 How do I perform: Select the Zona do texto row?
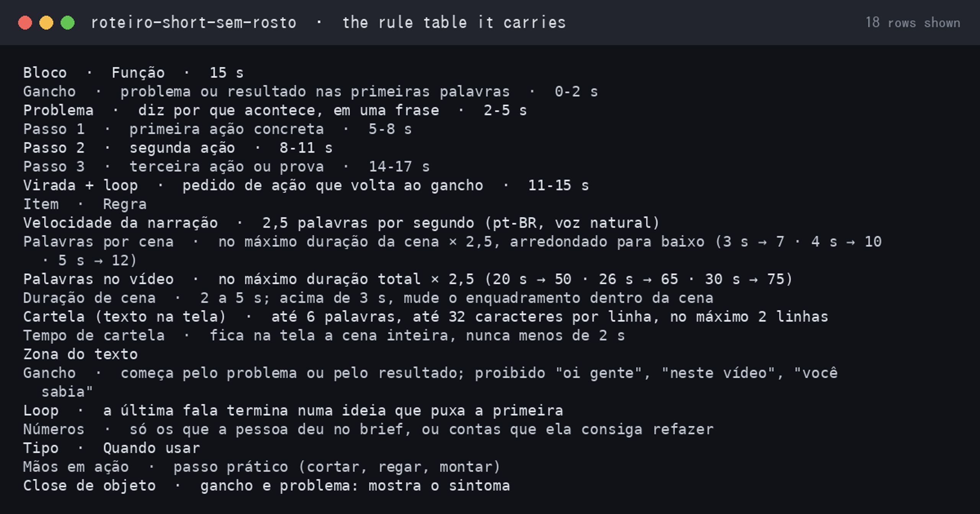coord(80,354)
